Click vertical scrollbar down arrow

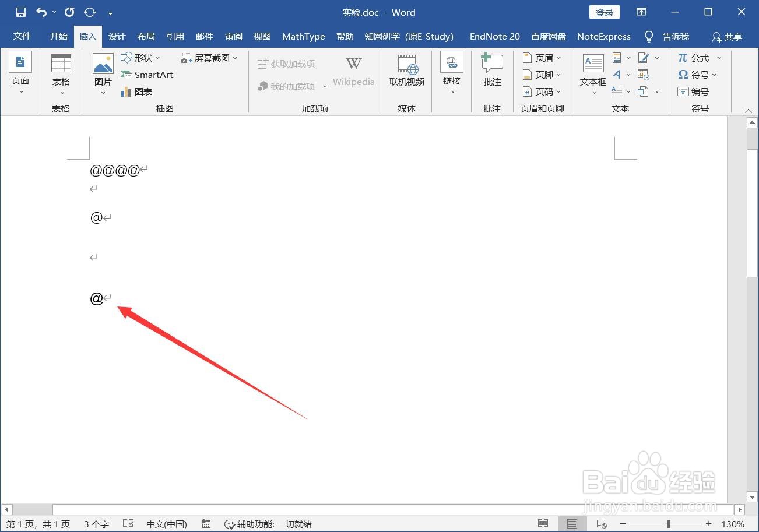coord(752,497)
